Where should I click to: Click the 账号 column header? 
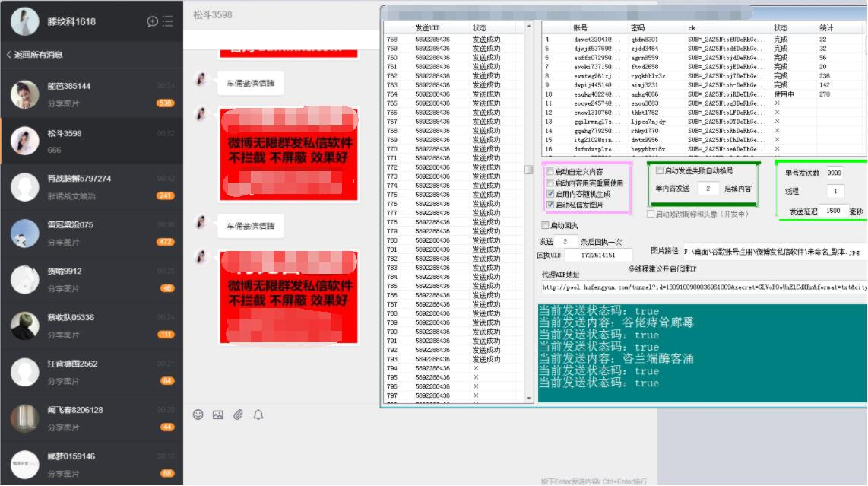coord(580,27)
